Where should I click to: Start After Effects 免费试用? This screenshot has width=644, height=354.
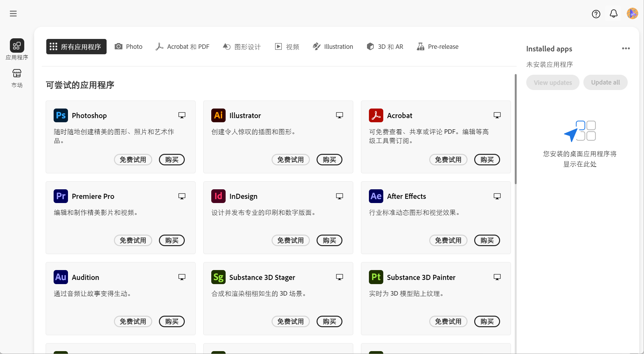click(448, 240)
